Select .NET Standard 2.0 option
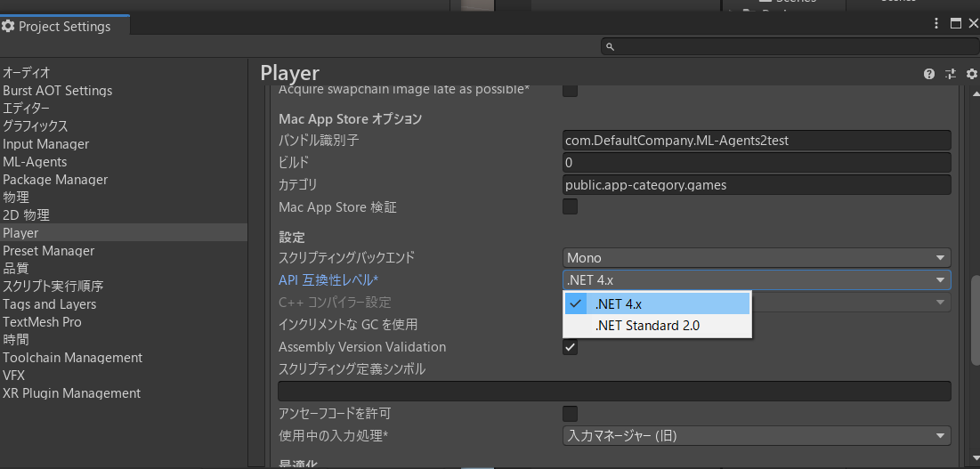980x469 pixels. [x=657, y=326]
